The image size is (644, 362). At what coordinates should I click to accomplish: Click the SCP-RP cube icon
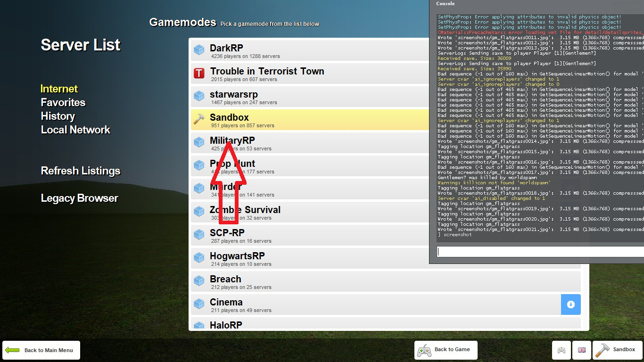point(199,235)
